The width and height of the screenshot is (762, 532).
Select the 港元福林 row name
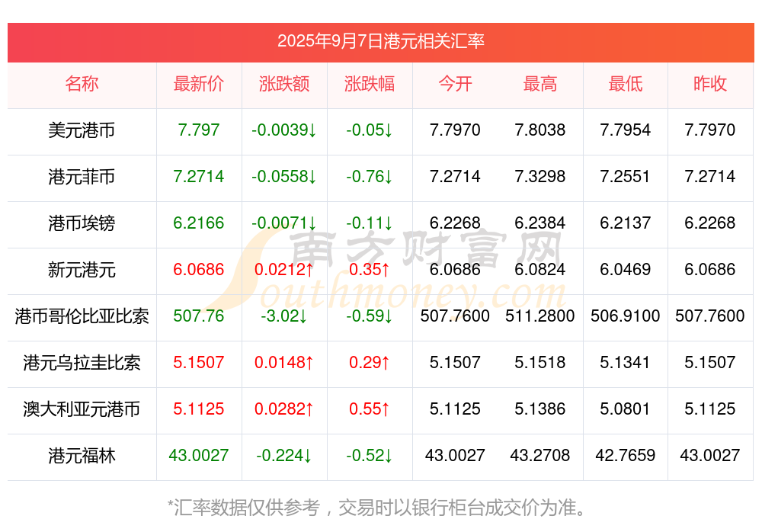82,456
